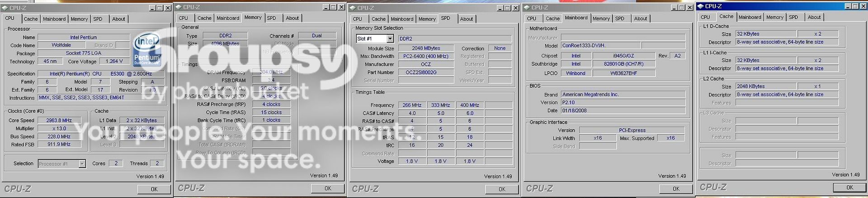This screenshot has width=868, height=198.
Task: Click the BIOS Date value '01/18/2008'
Action: pyautogui.click(x=623, y=111)
